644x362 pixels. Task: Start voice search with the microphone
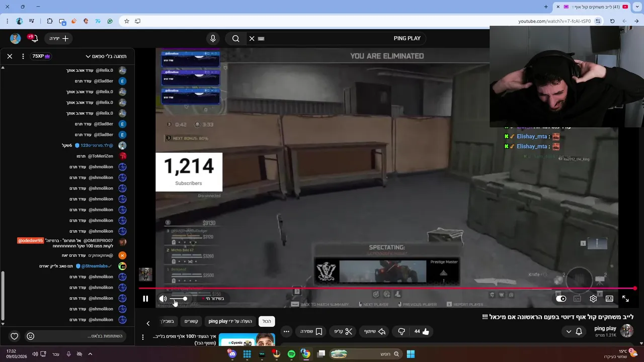tap(213, 38)
